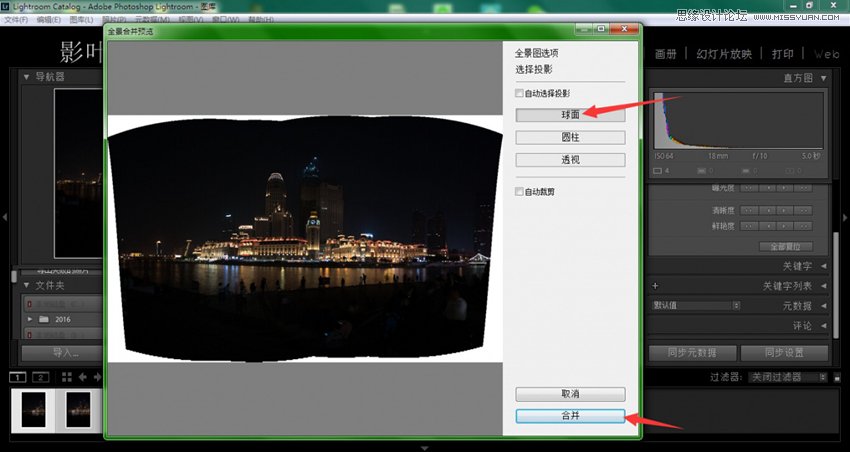Viewport: 850px width, 452px height.
Task: Switch to the Web module
Action: [826, 54]
